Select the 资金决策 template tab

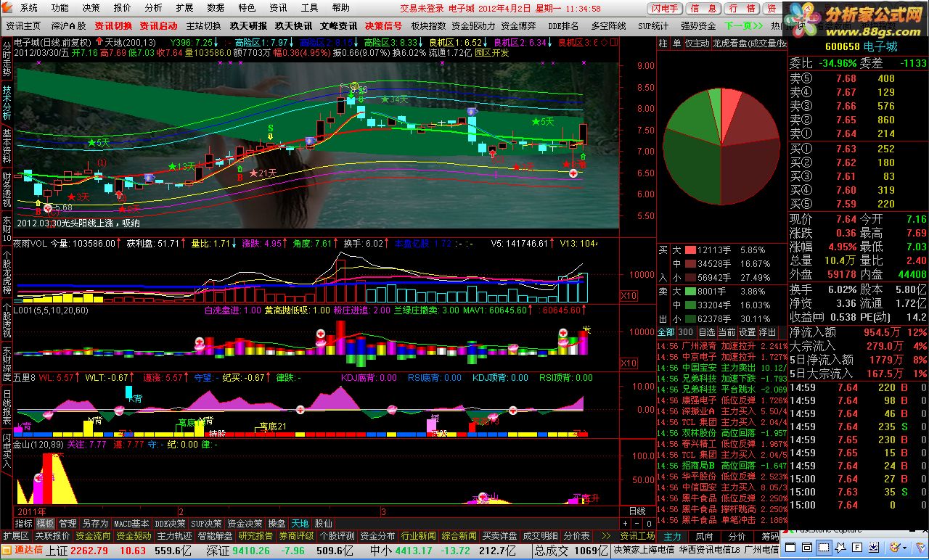click(245, 523)
